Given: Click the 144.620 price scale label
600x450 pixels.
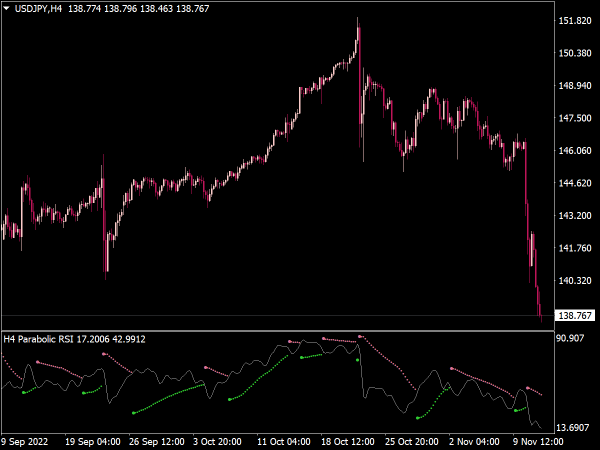Looking at the screenshot, I should (575, 183).
